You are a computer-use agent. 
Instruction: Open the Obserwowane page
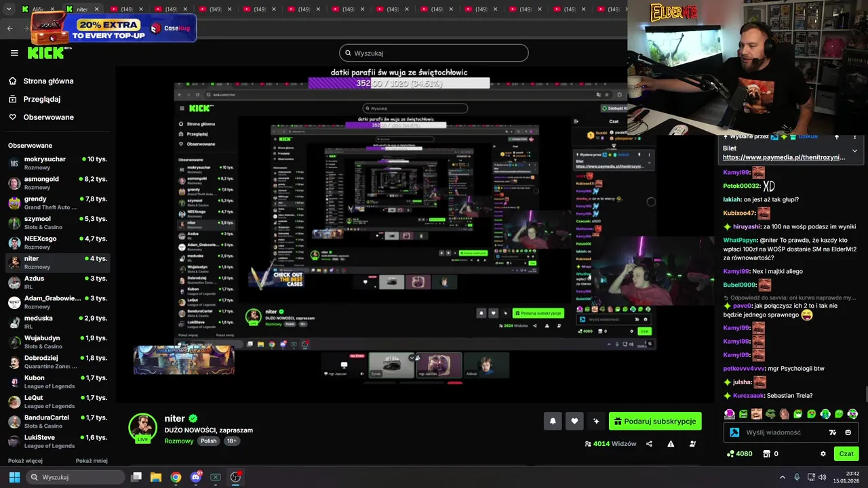[x=41, y=117]
